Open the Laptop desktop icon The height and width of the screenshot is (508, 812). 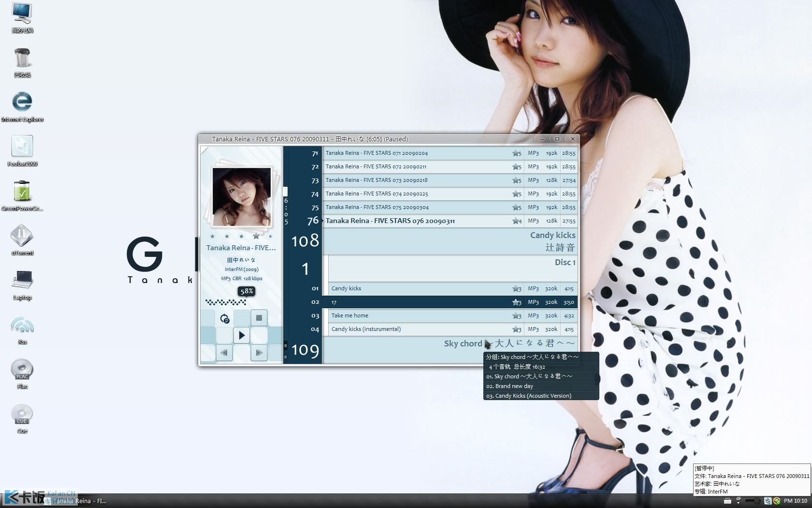coord(22,284)
